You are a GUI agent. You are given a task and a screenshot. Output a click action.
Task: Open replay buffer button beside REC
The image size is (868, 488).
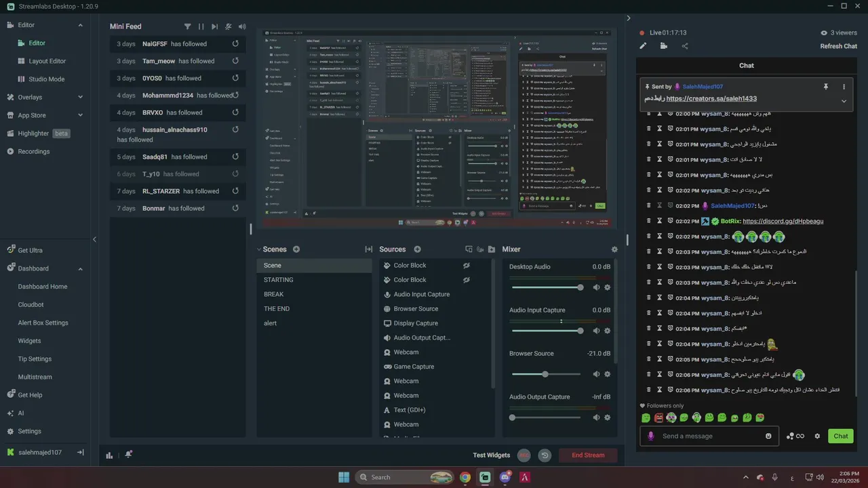(545, 455)
